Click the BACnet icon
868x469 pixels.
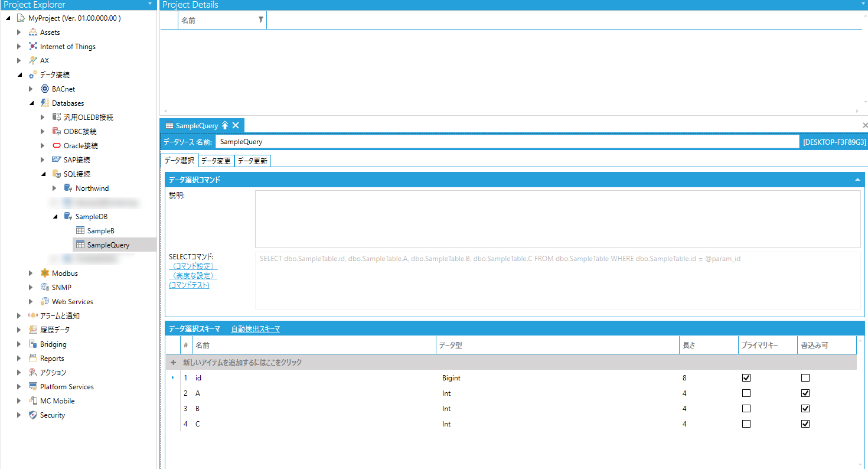(x=45, y=89)
